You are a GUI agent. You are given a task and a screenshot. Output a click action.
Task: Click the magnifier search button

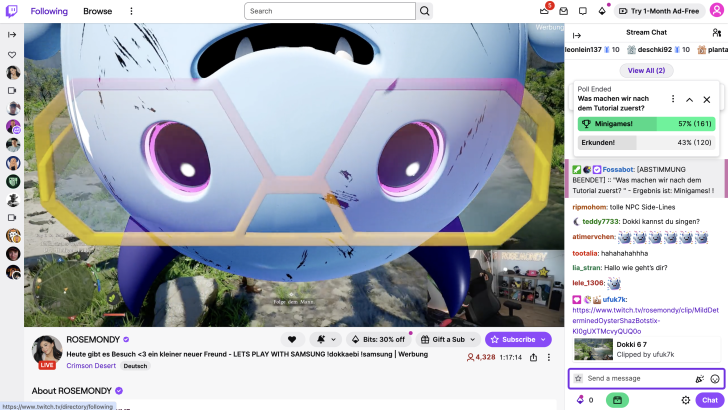[424, 11]
